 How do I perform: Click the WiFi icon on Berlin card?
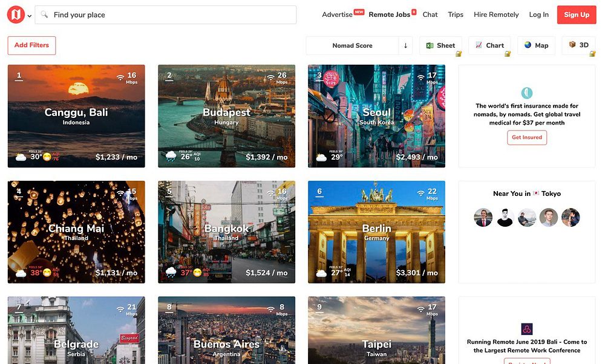[421, 193]
